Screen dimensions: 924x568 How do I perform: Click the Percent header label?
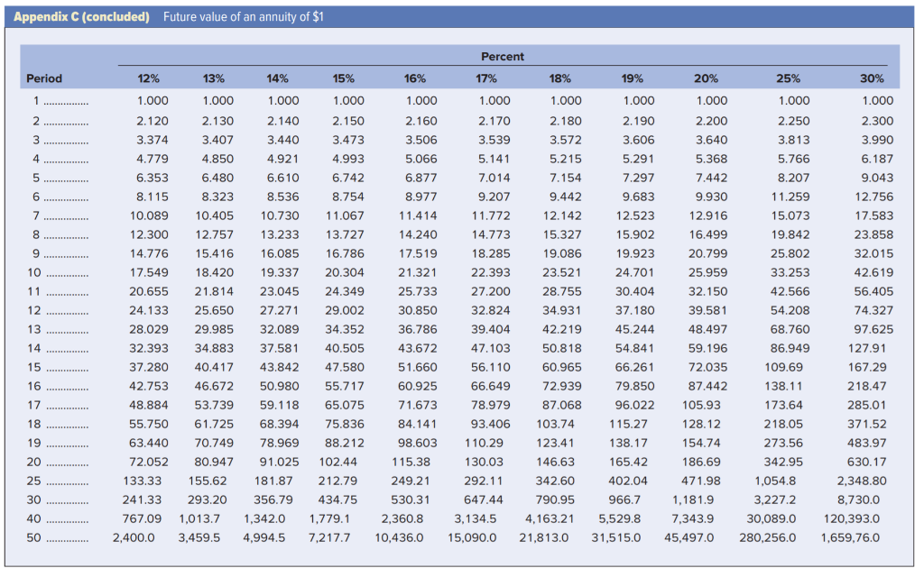[502, 56]
